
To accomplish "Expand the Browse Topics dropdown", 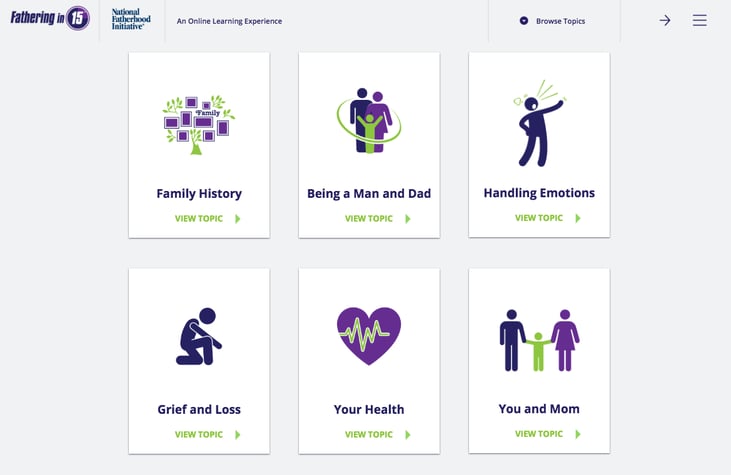I will 552,21.
